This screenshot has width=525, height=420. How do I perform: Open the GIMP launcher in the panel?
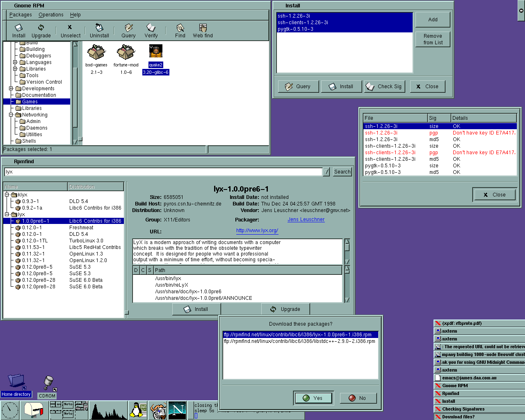click(x=157, y=410)
